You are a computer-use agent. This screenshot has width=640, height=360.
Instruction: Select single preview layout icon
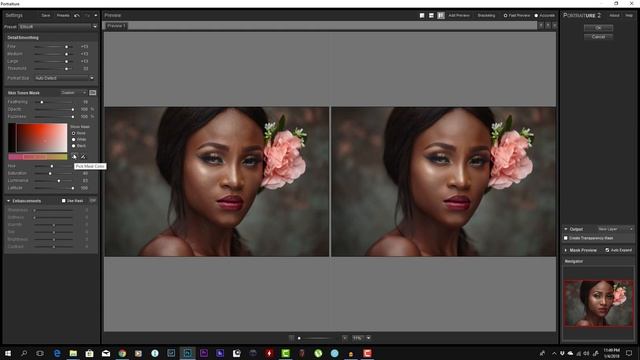click(422, 16)
